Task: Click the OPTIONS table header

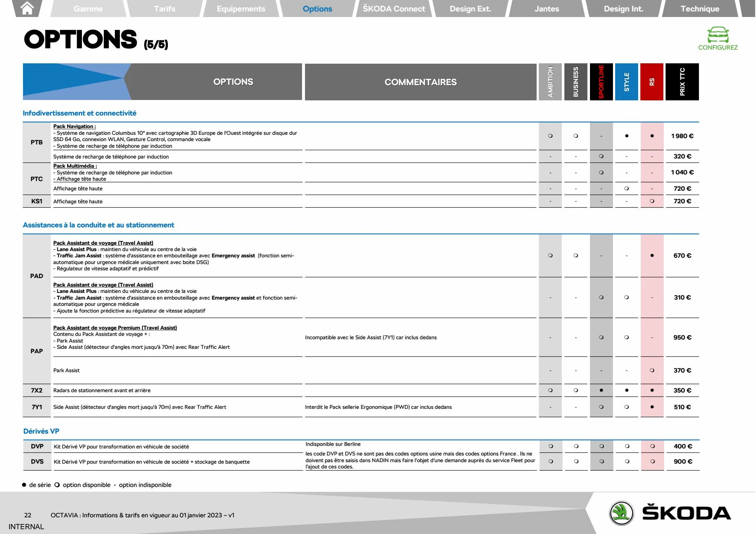Action: pos(233,82)
